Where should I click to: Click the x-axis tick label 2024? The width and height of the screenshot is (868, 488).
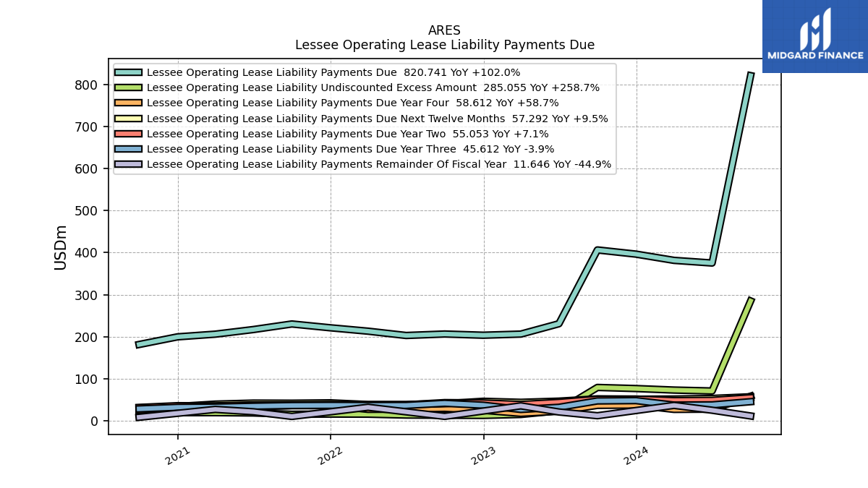(x=637, y=455)
